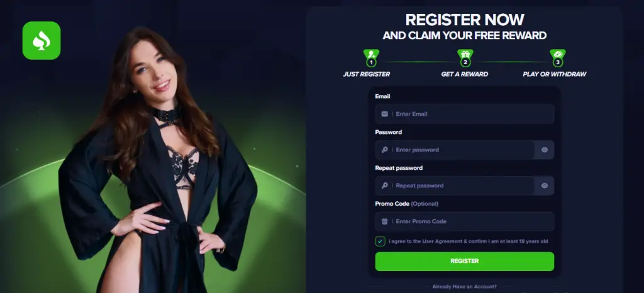
Task: Select the Repeat password input field
Action: pyautogui.click(x=455, y=185)
